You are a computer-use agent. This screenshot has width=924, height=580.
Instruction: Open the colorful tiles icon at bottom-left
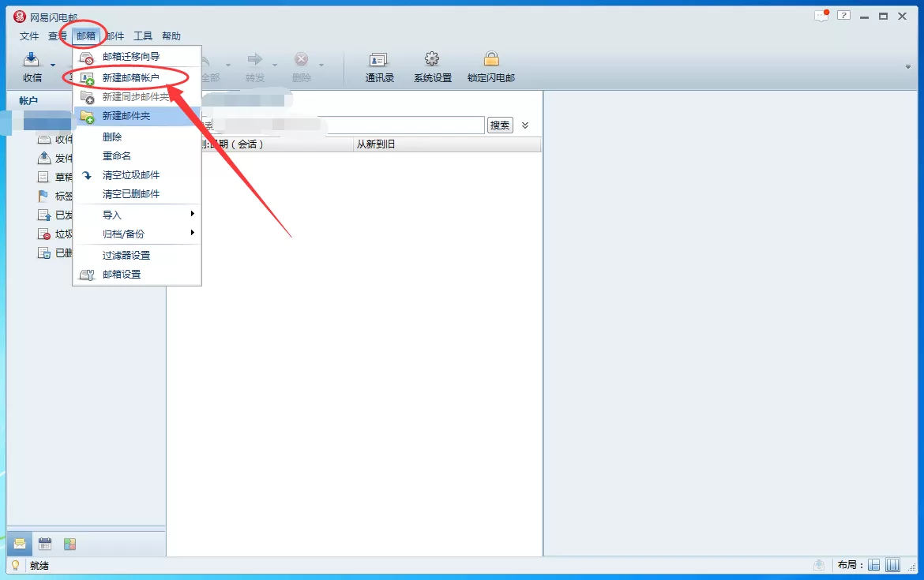pyautogui.click(x=70, y=544)
